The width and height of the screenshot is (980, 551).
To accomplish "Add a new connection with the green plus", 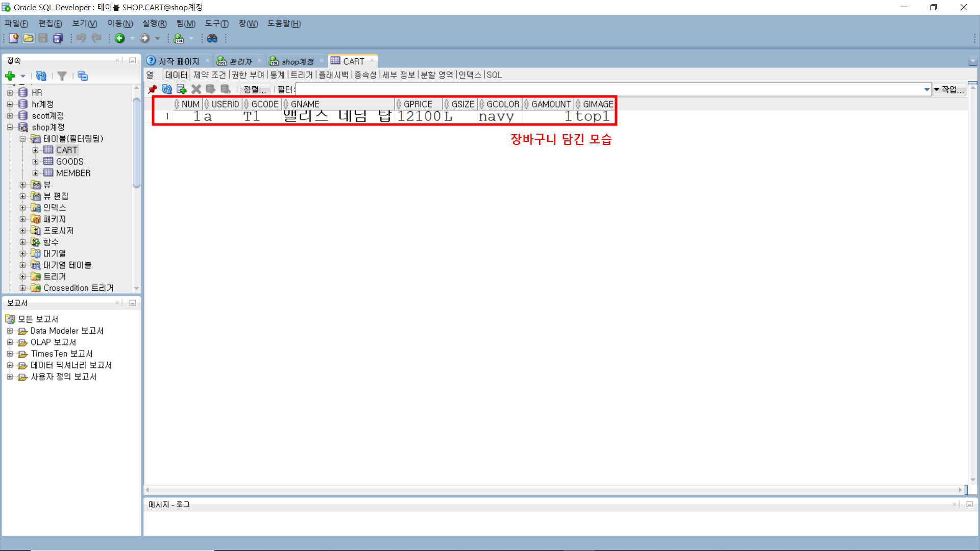I will (10, 76).
